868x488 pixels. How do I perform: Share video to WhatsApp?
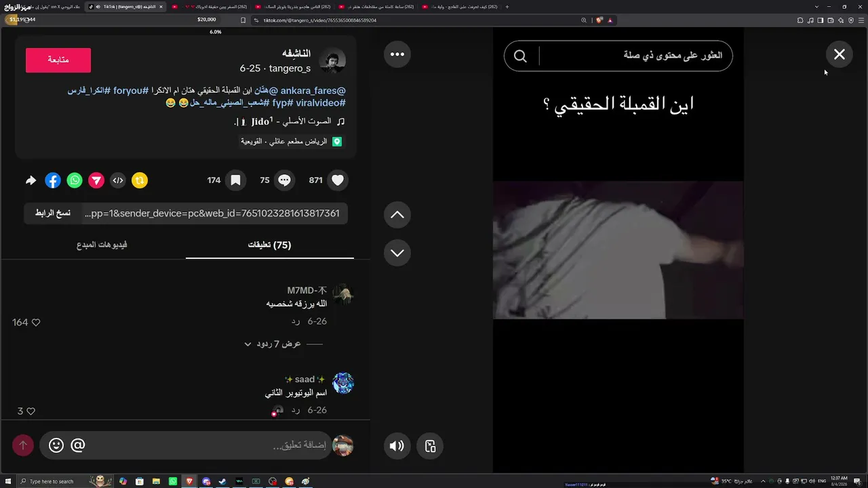coord(75,180)
